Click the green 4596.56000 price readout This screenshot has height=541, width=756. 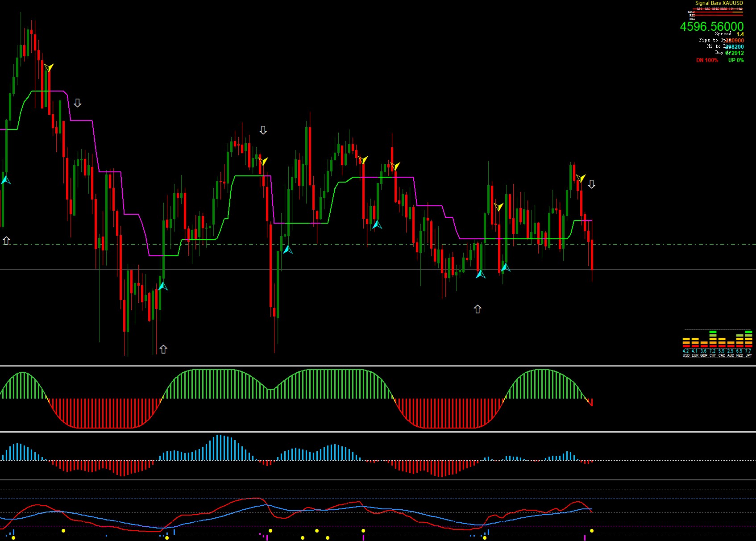[711, 27]
